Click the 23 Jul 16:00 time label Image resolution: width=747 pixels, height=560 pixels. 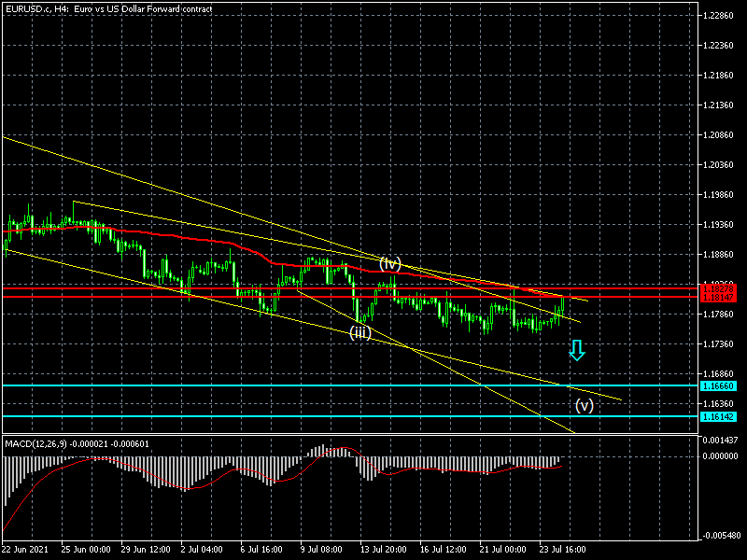pos(562,551)
